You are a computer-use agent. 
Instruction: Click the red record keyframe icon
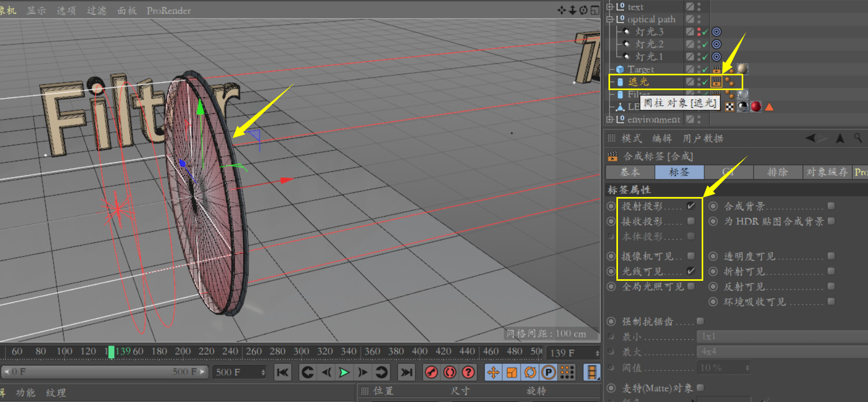[431, 372]
